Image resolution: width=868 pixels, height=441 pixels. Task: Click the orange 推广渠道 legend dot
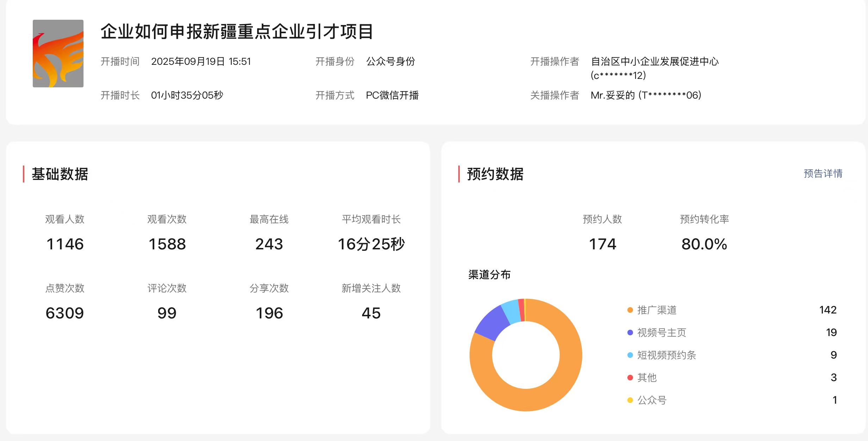pos(630,310)
